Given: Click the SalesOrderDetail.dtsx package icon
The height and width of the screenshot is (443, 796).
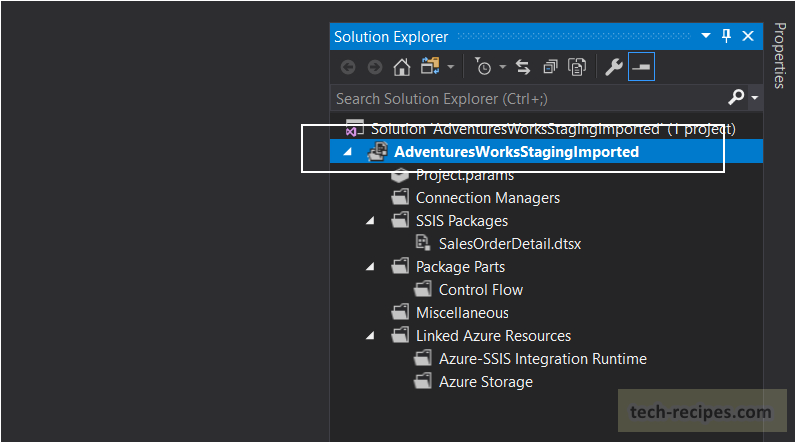Looking at the screenshot, I should (x=423, y=243).
